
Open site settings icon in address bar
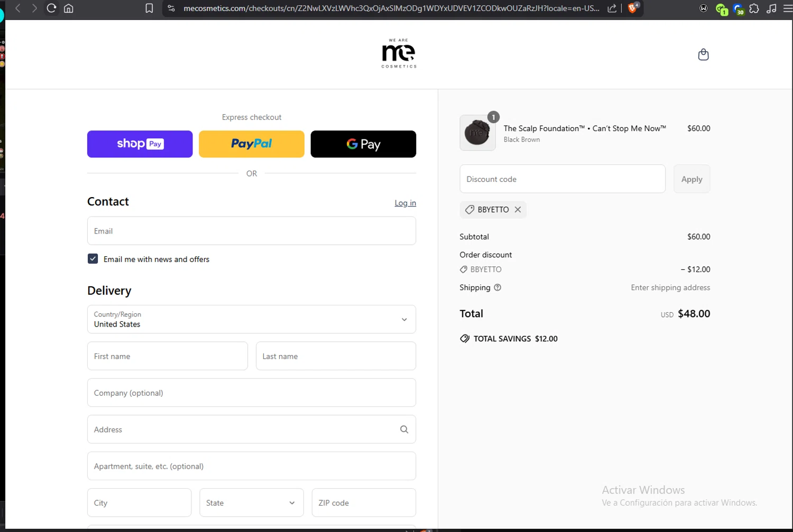171,8
